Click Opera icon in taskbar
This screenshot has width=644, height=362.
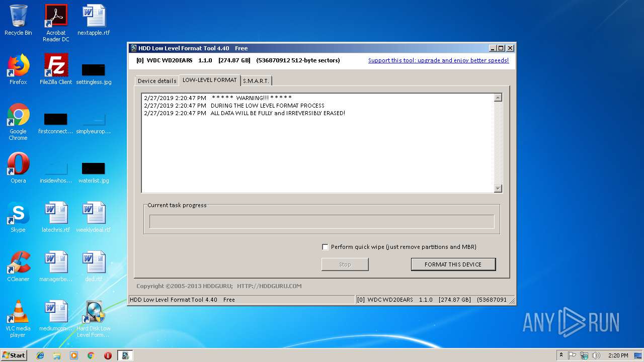108,355
